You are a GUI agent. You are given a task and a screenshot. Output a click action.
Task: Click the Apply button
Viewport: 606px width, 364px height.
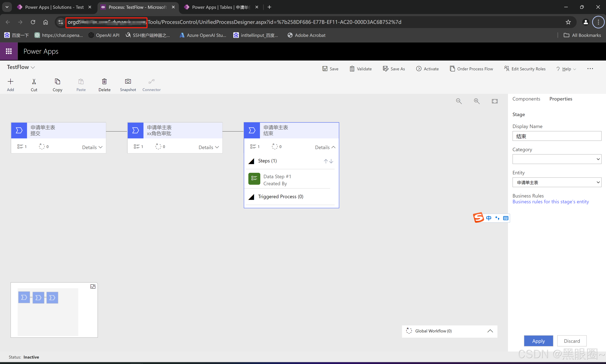pos(538,341)
